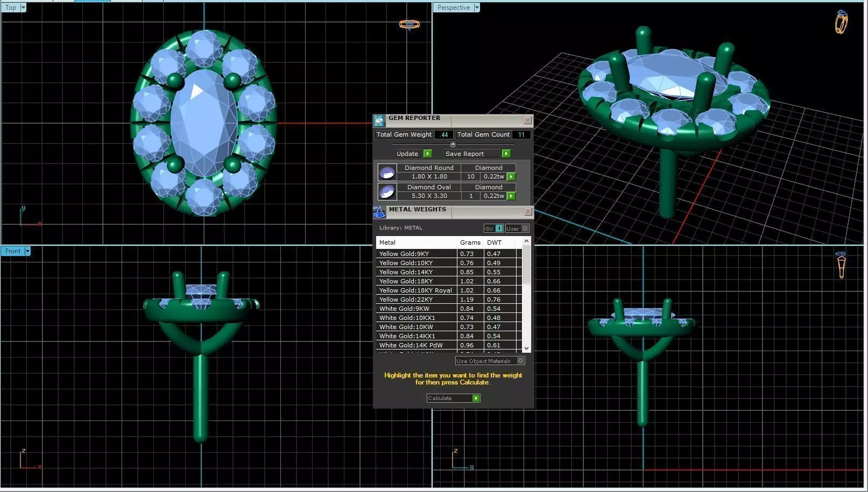Select the Front viewport label
The width and height of the screenshot is (868, 492).
pos(13,251)
